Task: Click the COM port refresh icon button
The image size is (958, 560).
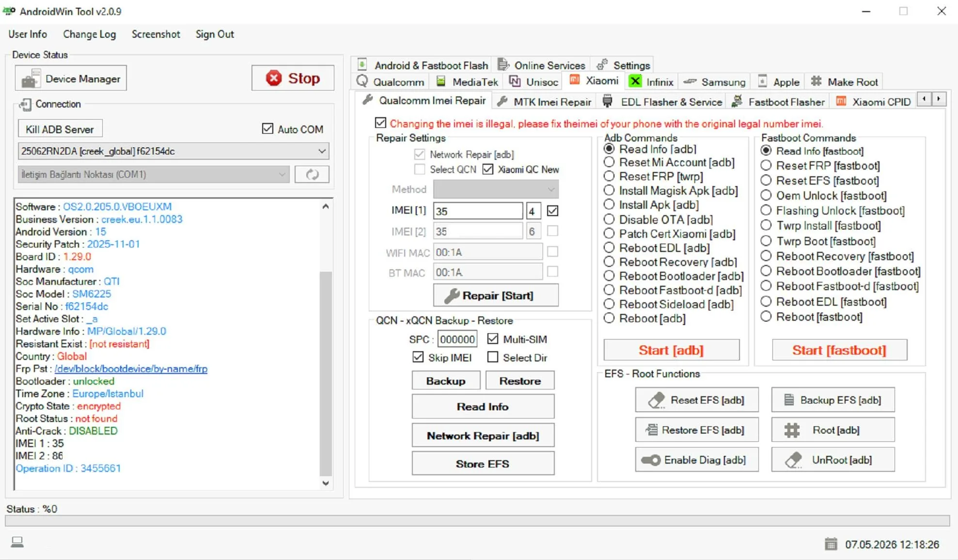Action: (x=312, y=174)
